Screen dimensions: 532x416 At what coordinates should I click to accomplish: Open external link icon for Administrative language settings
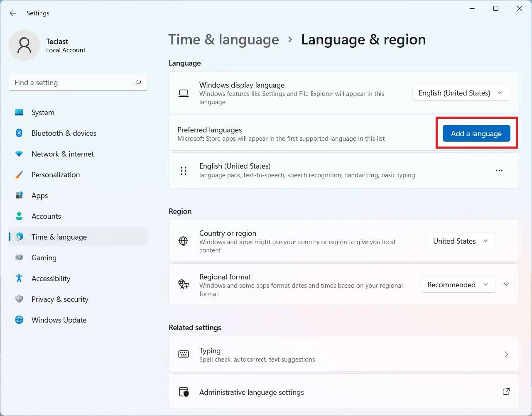pyautogui.click(x=506, y=392)
